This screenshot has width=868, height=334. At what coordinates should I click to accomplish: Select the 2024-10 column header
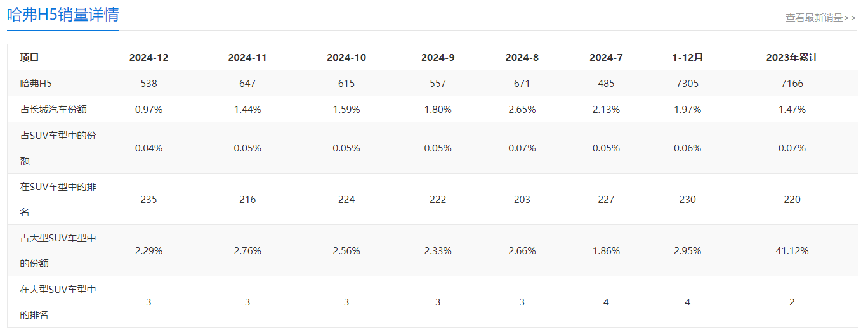[346, 58]
